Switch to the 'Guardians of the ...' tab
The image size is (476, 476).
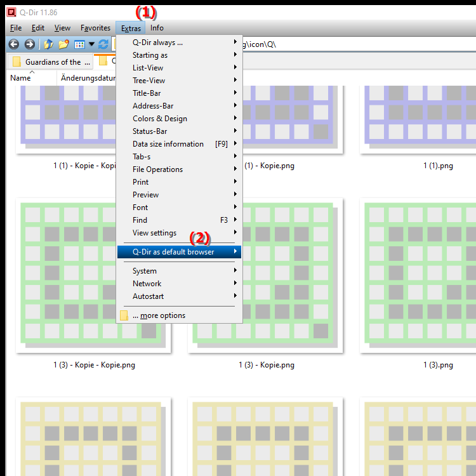50,62
